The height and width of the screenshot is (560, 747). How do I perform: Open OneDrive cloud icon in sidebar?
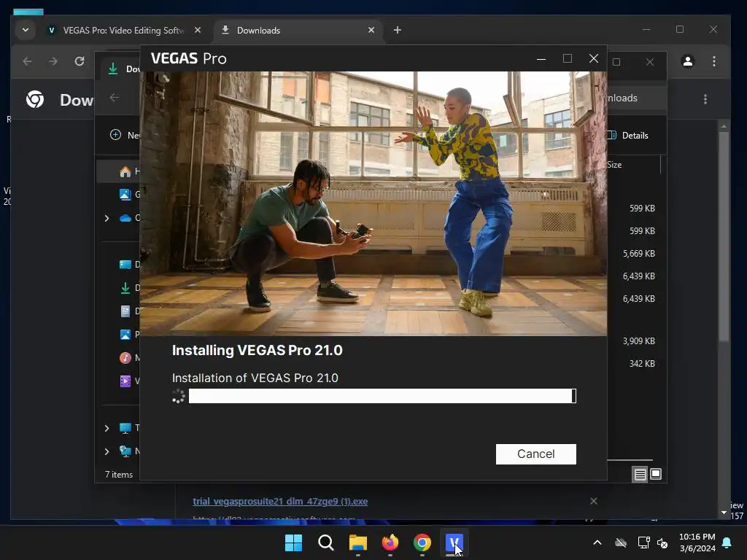point(125,218)
